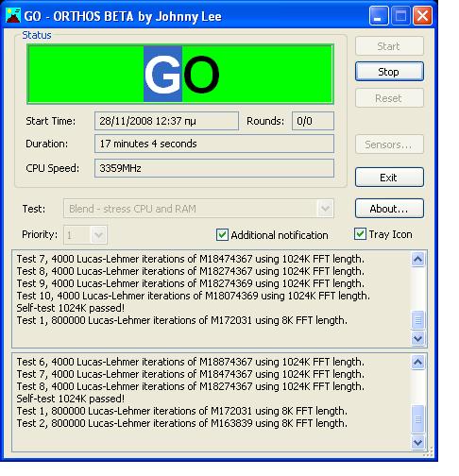This screenshot has width=459, height=476.
Task: Click the green GO status banner
Action: 180,74
